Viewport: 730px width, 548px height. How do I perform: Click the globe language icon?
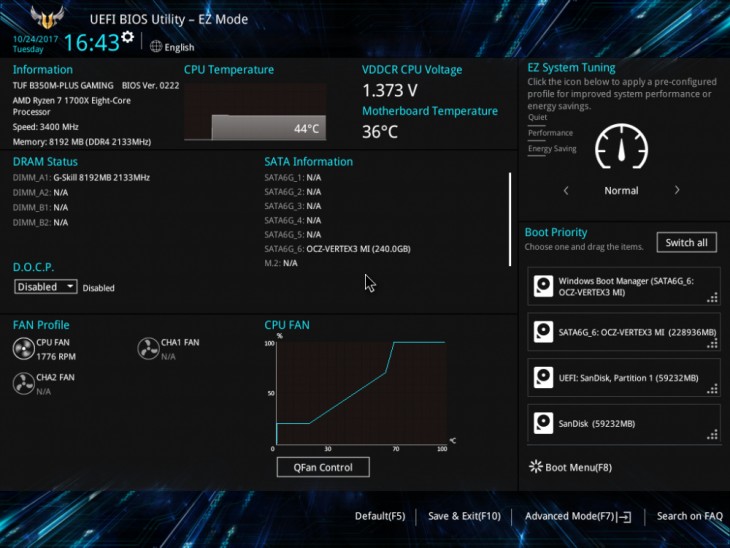(x=156, y=47)
